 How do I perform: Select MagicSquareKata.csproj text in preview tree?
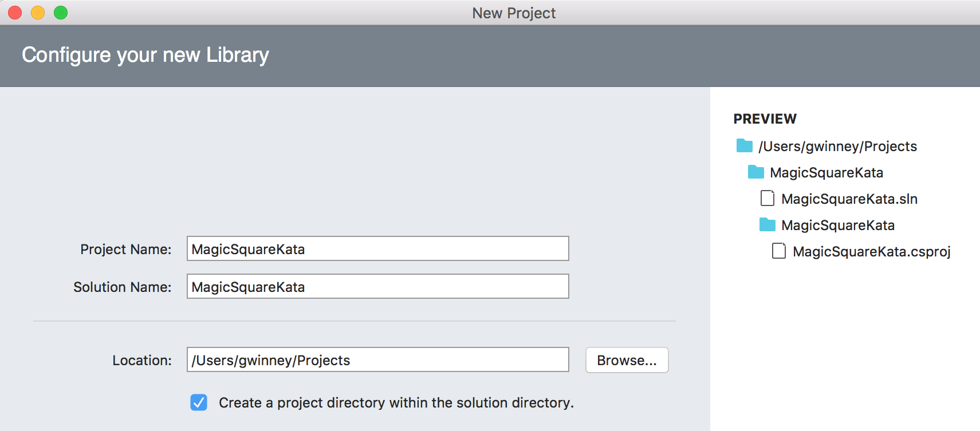(871, 252)
